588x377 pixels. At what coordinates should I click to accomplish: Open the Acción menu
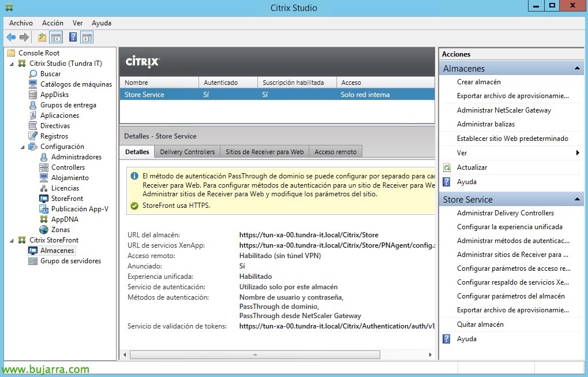(x=53, y=23)
